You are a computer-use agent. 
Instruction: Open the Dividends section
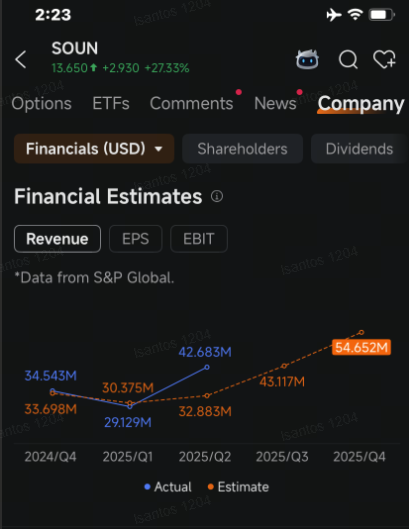pos(359,149)
